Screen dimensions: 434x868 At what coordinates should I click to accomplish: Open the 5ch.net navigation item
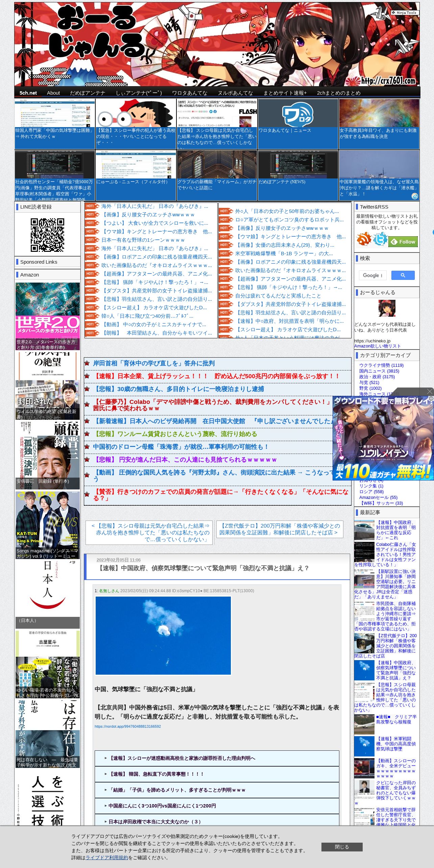tap(28, 93)
